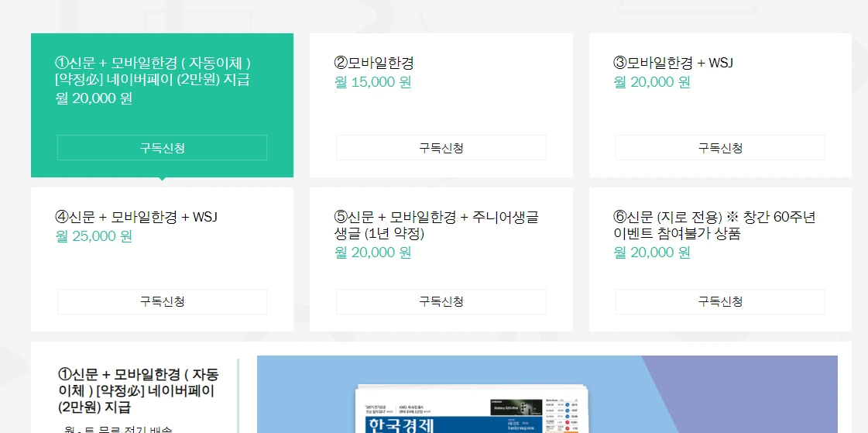Select the ①신문 + 모바일한경 (자동이체) card title
The height and width of the screenshot is (433, 868).
pyautogui.click(x=153, y=71)
